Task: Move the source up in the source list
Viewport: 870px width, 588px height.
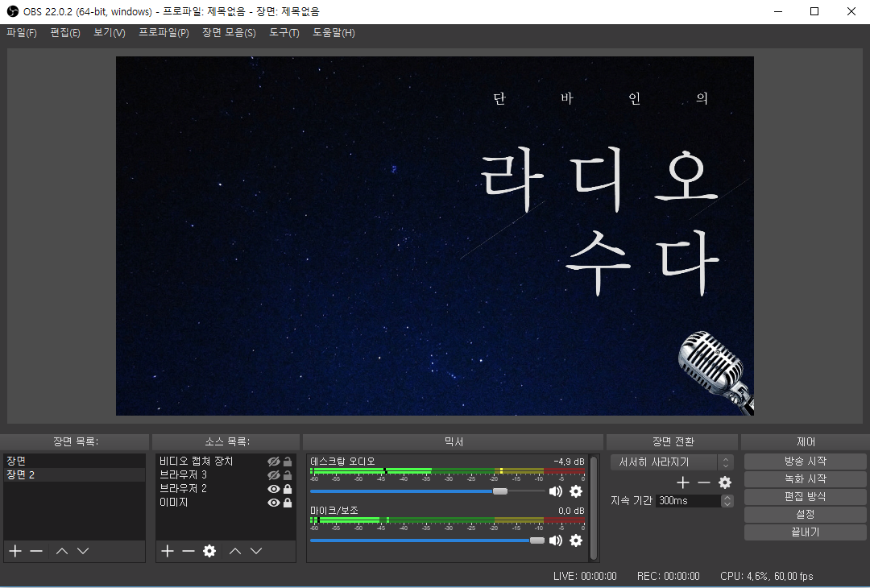Action: 235,551
